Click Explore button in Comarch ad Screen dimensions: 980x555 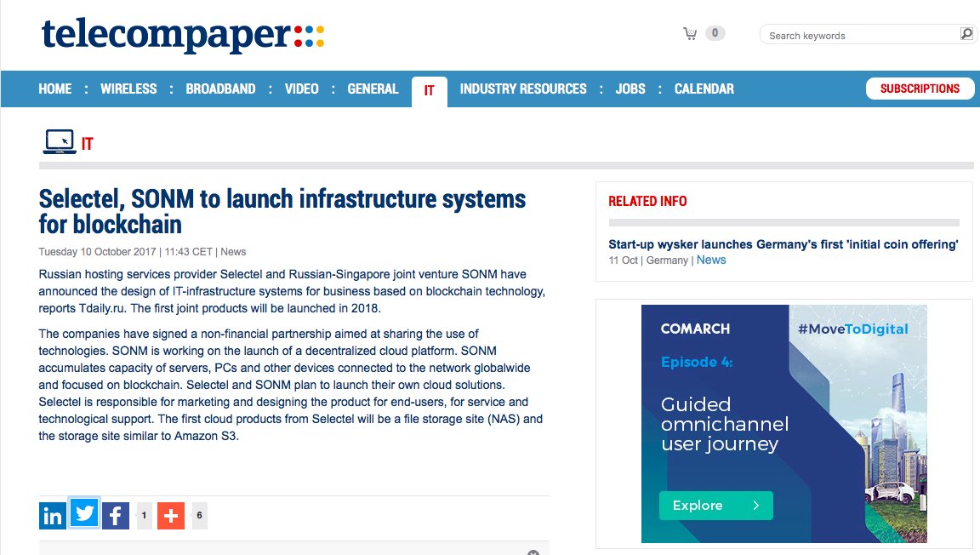tap(716, 506)
